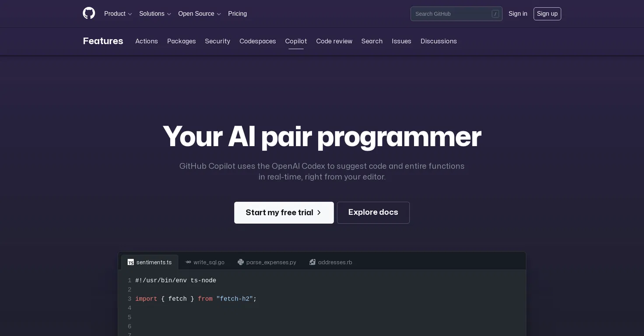Viewport: 644px width, 336px height.
Task: Click the Sign up button
Action: click(x=547, y=14)
